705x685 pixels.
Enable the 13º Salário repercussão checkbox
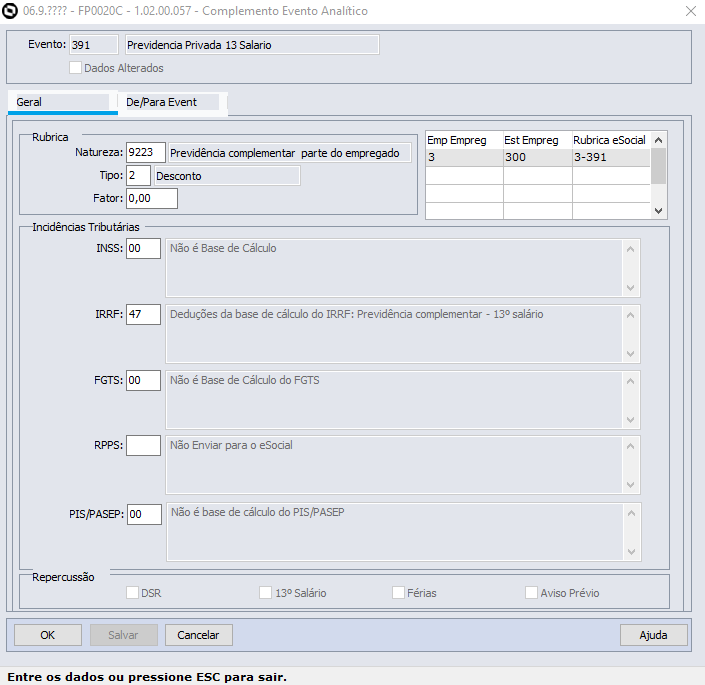pos(265,592)
